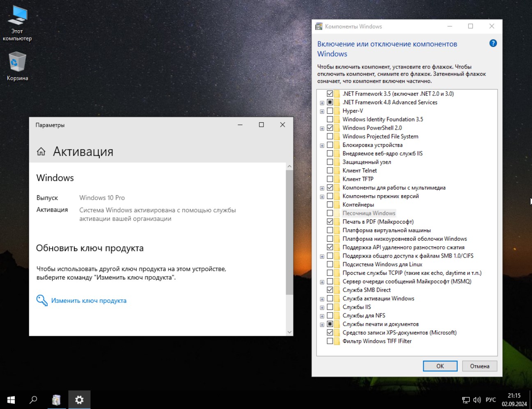The height and width of the screenshot is (409, 532).
Task: Uncheck the SMB Direct service checkbox
Action: click(330, 290)
